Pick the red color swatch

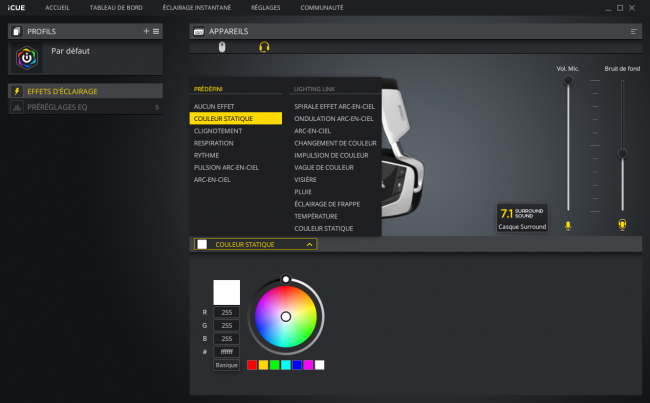click(x=252, y=365)
